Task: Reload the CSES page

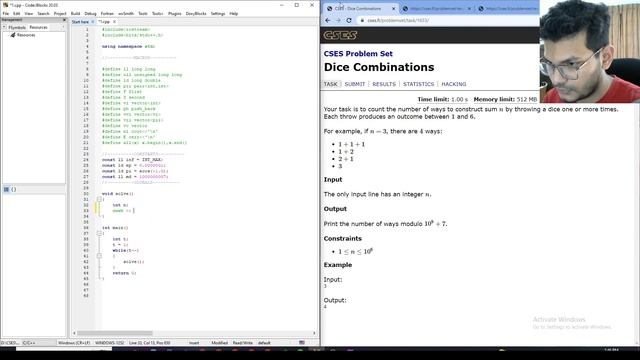Action: 349,20
